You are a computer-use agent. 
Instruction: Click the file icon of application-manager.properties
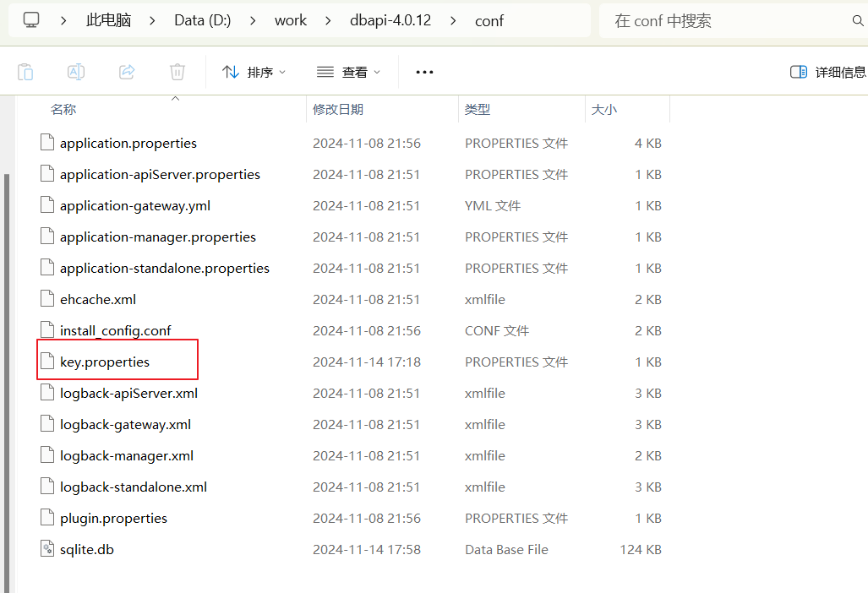tap(47, 237)
